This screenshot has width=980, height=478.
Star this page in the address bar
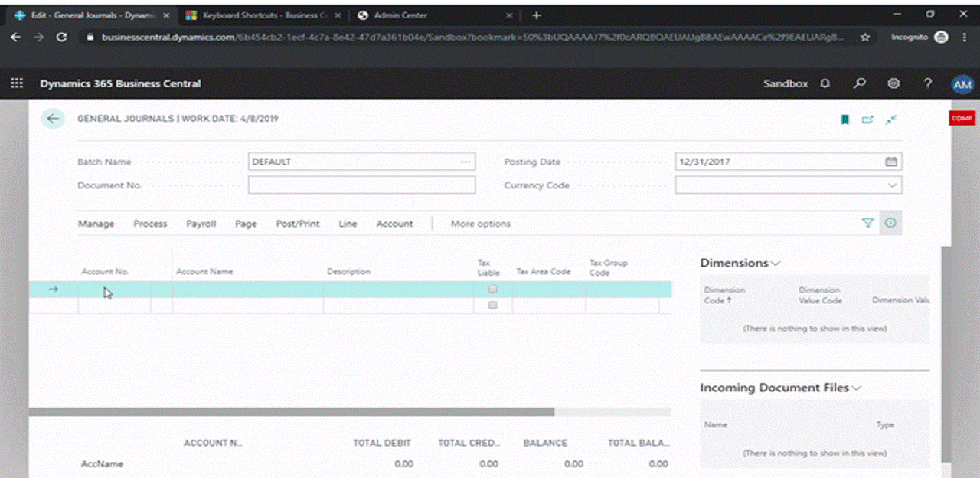click(865, 37)
